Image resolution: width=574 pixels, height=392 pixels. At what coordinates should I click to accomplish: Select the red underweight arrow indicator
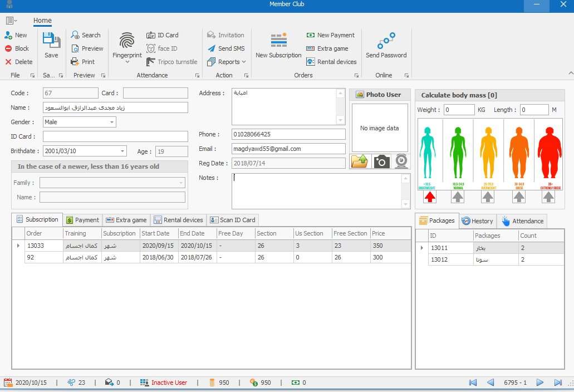coord(430,197)
